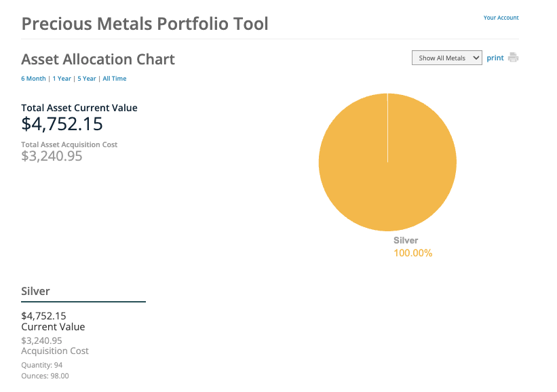This screenshot has width=557, height=392.
Task: Click the printer icon
Action: (513, 58)
